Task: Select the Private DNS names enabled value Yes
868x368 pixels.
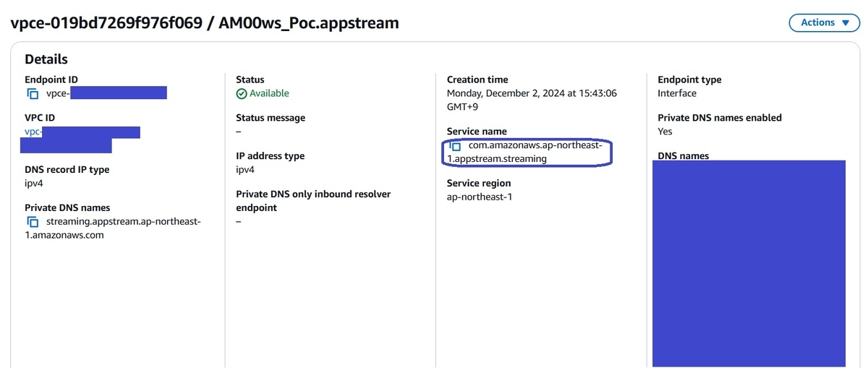Action: (x=665, y=132)
